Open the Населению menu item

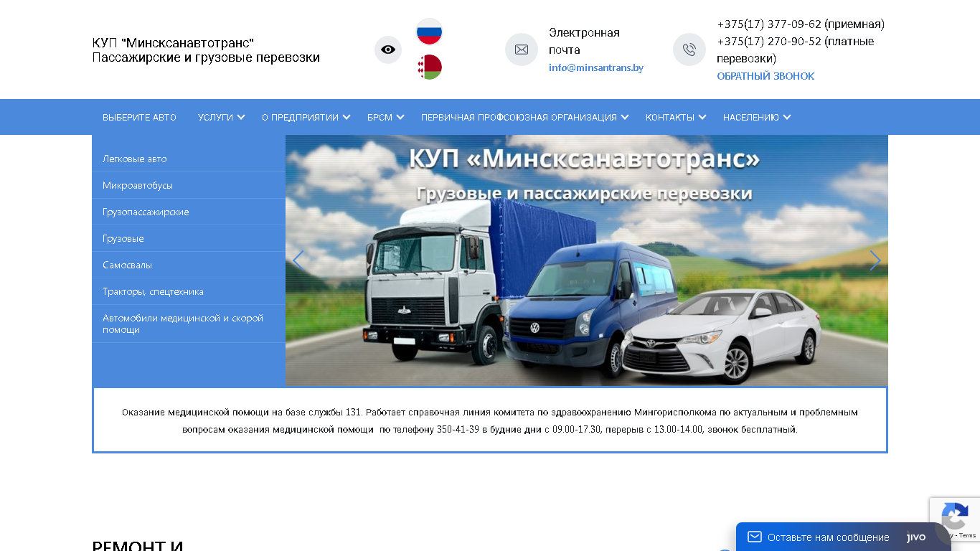pyautogui.click(x=751, y=117)
